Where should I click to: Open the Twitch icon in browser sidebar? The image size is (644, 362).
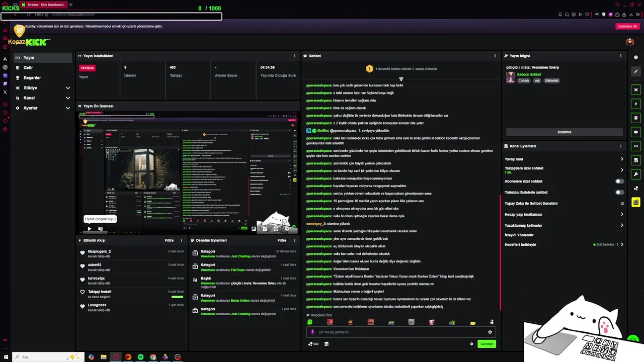[x=5, y=83]
